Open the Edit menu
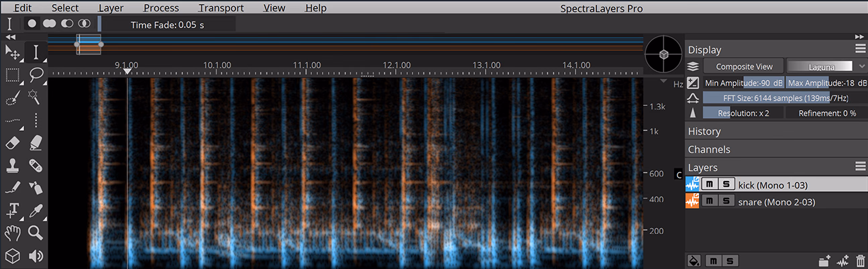Viewport: 868px width, 269px height. [24, 8]
